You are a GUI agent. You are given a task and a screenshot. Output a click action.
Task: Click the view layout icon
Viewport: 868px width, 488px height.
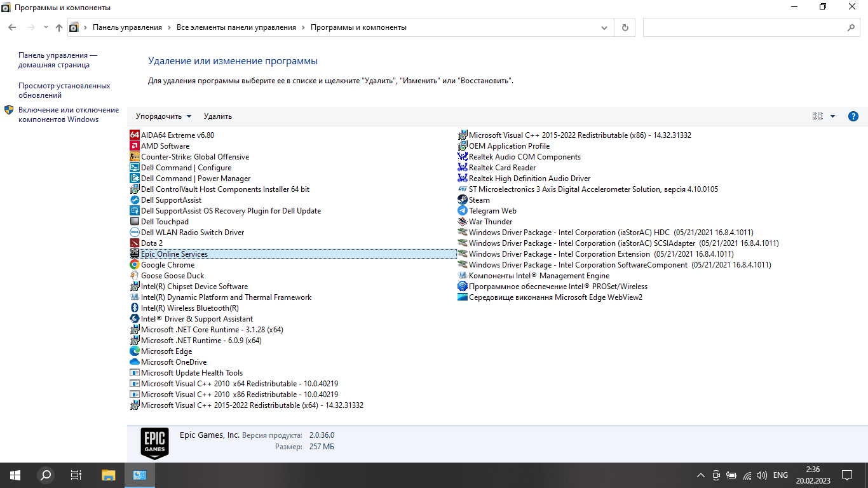[818, 116]
